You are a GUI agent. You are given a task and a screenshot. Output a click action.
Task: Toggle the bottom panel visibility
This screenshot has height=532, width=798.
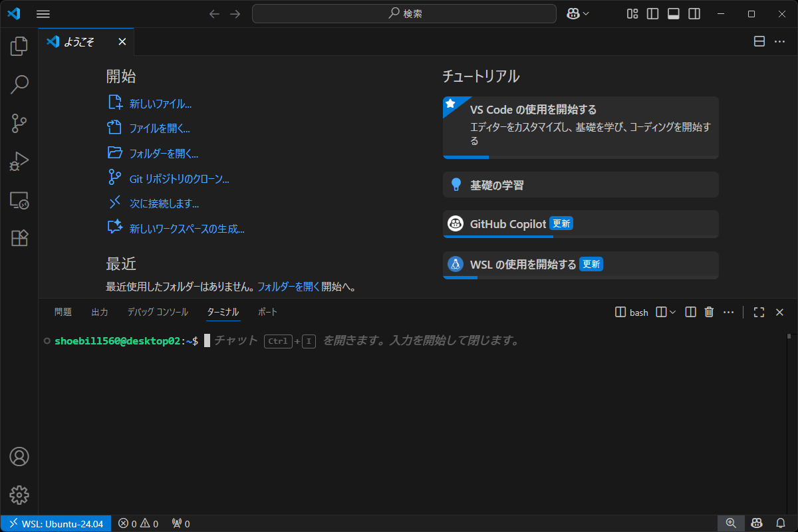pos(674,13)
